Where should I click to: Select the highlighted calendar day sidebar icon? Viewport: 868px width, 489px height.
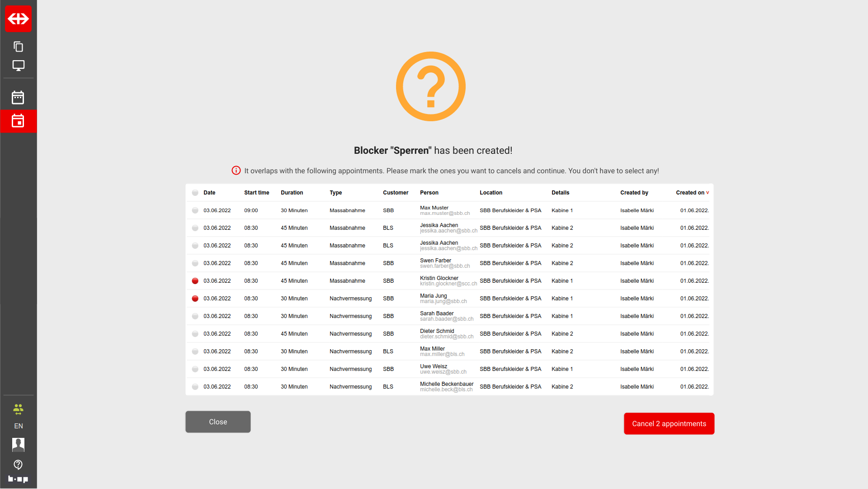click(x=18, y=121)
